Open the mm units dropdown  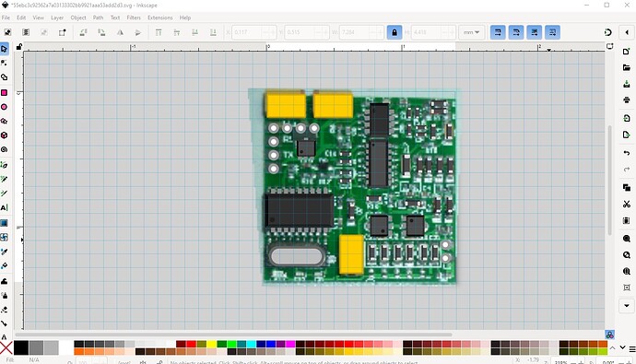[x=471, y=32]
